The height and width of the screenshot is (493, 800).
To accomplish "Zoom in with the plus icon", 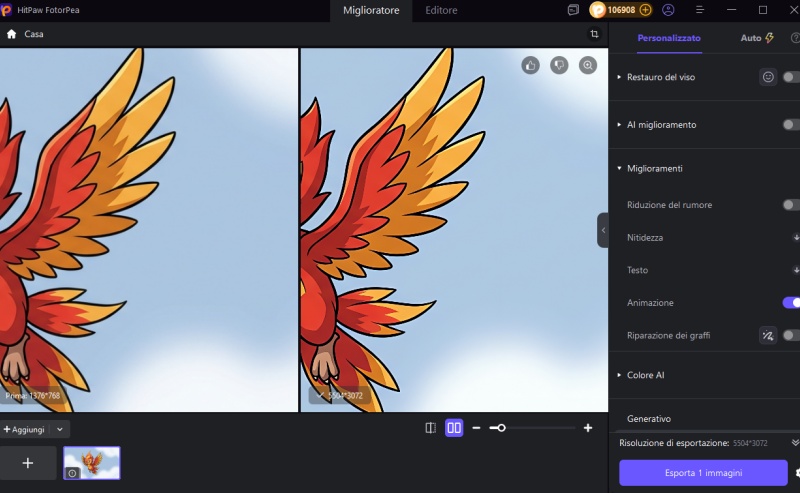I will 588,428.
